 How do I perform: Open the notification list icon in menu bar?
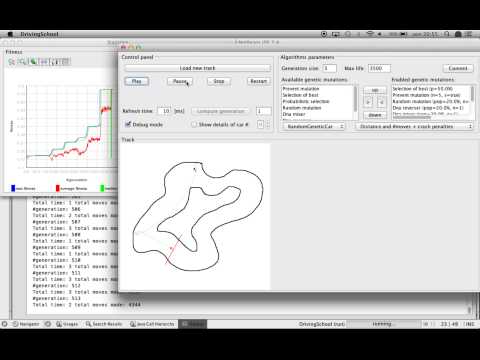tap(469, 34)
